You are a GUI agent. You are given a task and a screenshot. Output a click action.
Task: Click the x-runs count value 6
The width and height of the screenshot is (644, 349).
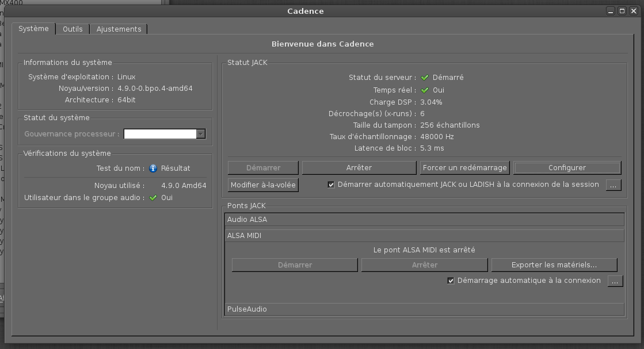point(422,114)
